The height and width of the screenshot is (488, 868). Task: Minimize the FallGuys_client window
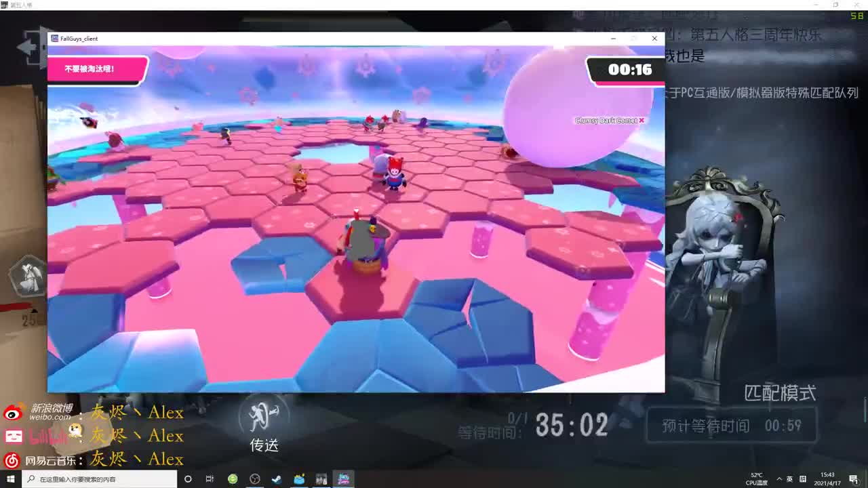tap(613, 39)
